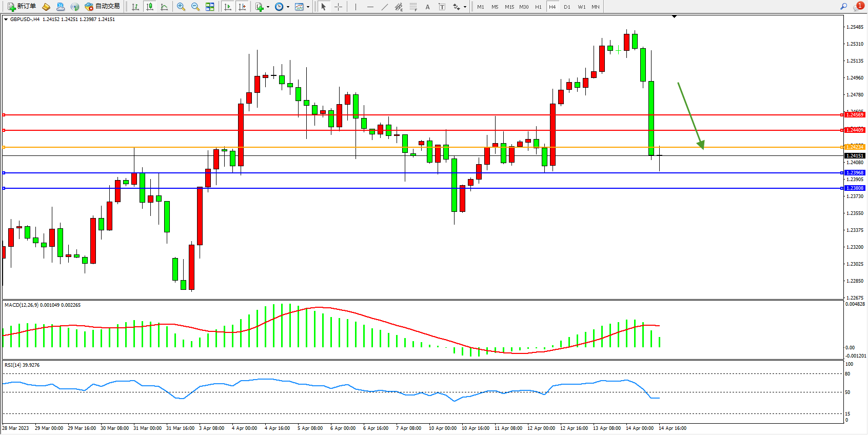The image size is (868, 435).
Task: Click the New Order (新订单) button
Action: [x=22, y=7]
